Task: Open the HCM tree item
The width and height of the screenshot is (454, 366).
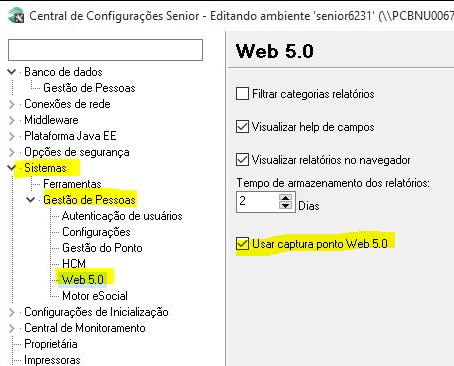Action: click(74, 264)
